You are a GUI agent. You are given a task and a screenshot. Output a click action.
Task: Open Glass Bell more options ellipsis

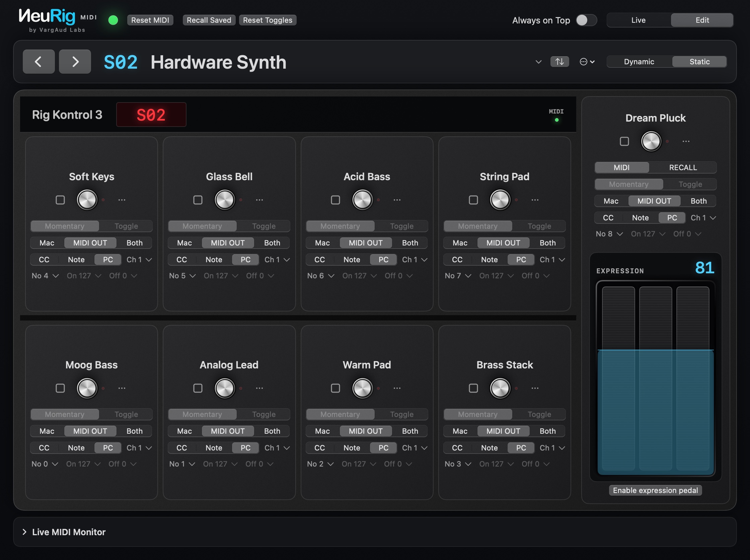[x=259, y=200]
